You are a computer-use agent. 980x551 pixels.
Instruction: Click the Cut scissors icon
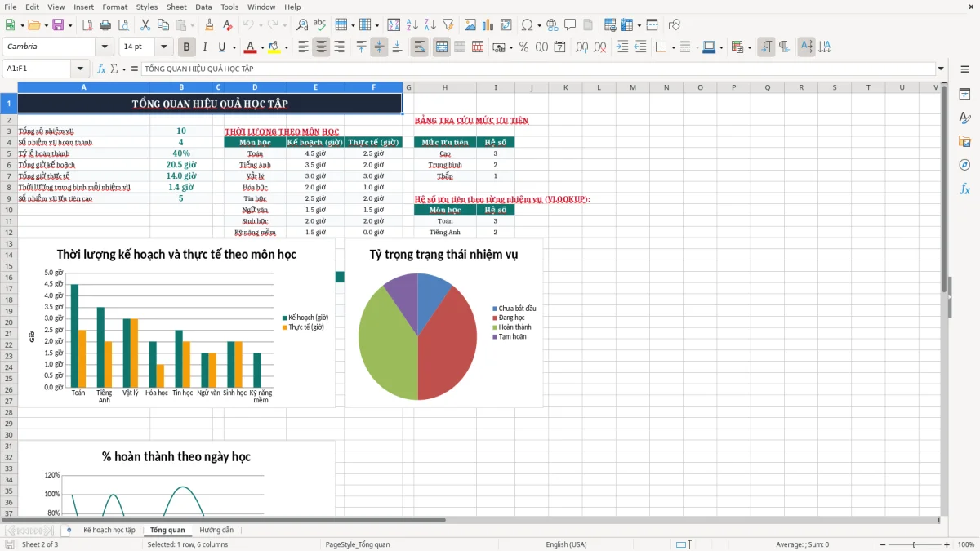pyautogui.click(x=145, y=25)
